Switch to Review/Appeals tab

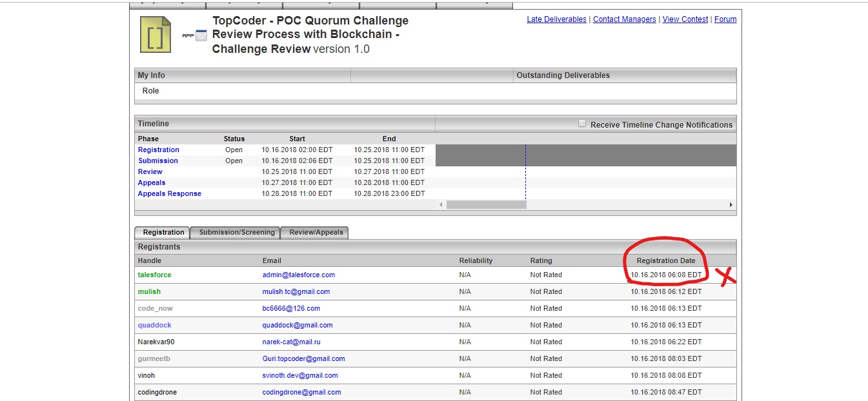pos(316,232)
